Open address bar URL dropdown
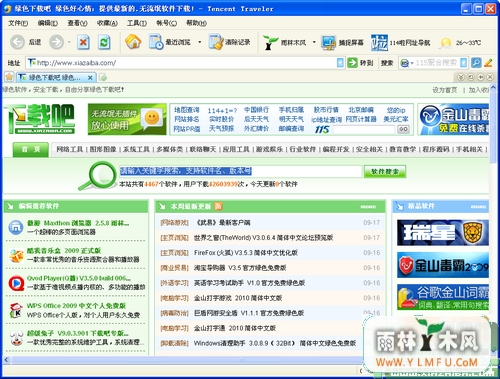 (340, 63)
